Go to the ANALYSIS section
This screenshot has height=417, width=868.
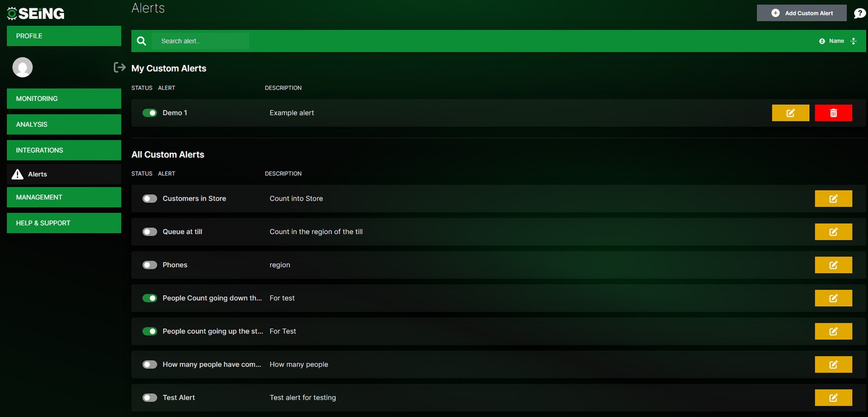click(x=64, y=125)
